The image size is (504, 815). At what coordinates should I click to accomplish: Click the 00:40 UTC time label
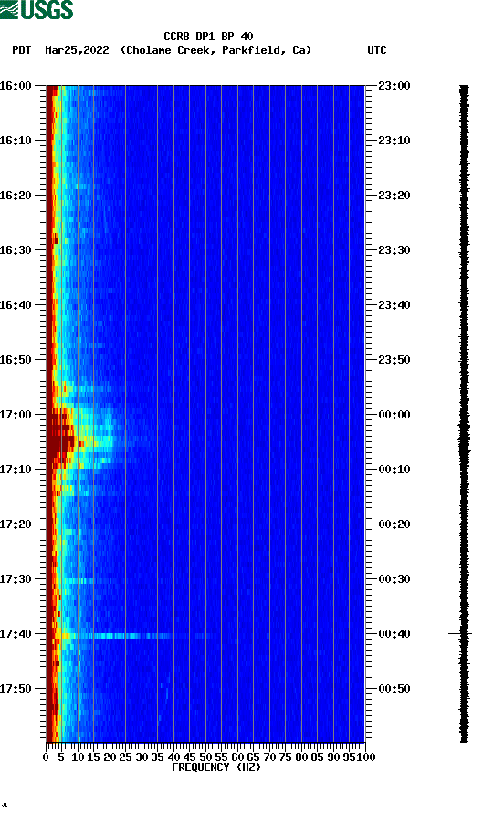[394, 634]
